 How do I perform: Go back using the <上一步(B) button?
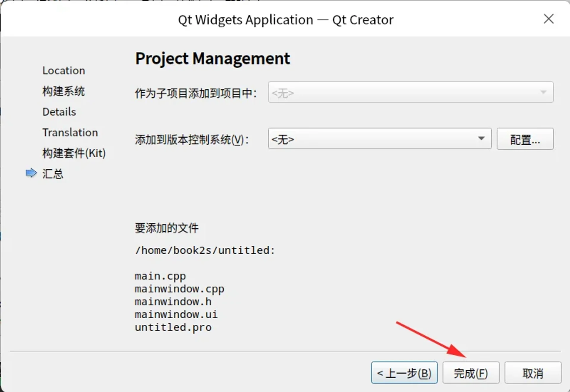click(404, 373)
